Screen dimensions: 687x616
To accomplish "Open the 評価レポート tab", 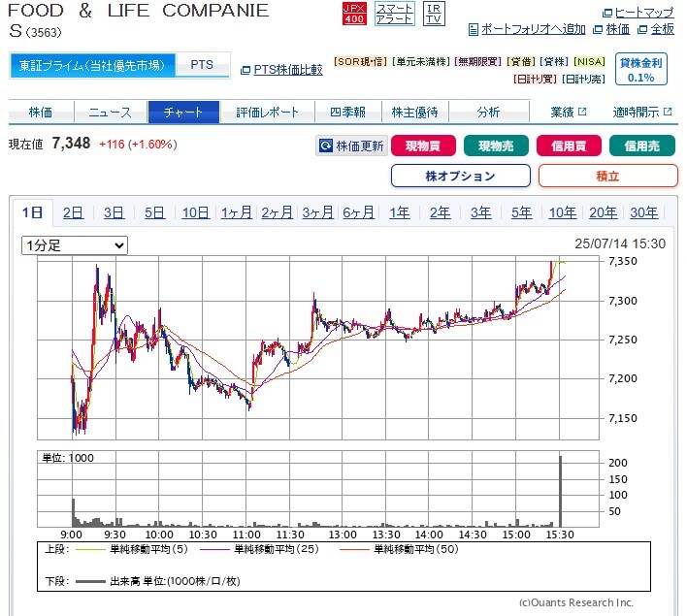I will (x=267, y=113).
